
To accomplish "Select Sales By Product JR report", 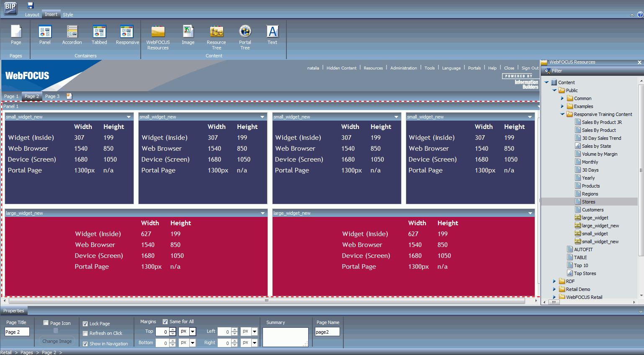I will point(602,122).
